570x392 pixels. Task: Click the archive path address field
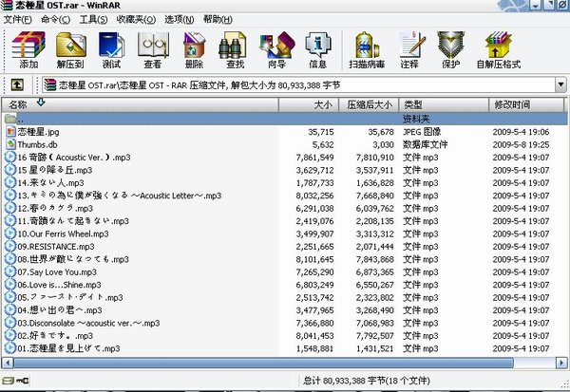tap(299, 85)
